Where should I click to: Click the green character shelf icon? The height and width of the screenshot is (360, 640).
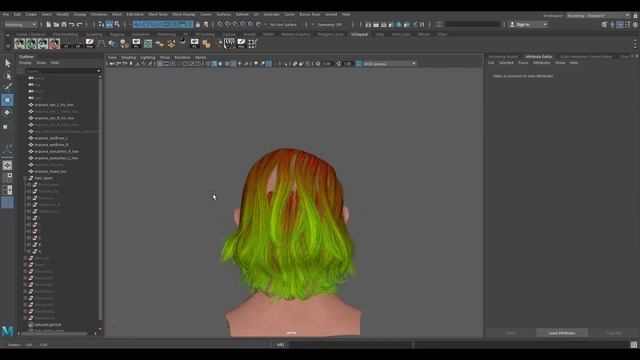coord(31,43)
